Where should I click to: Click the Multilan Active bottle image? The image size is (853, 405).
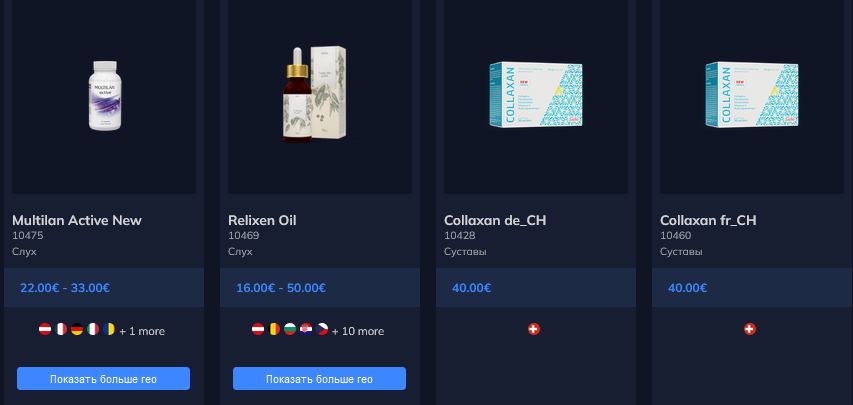click(x=105, y=95)
